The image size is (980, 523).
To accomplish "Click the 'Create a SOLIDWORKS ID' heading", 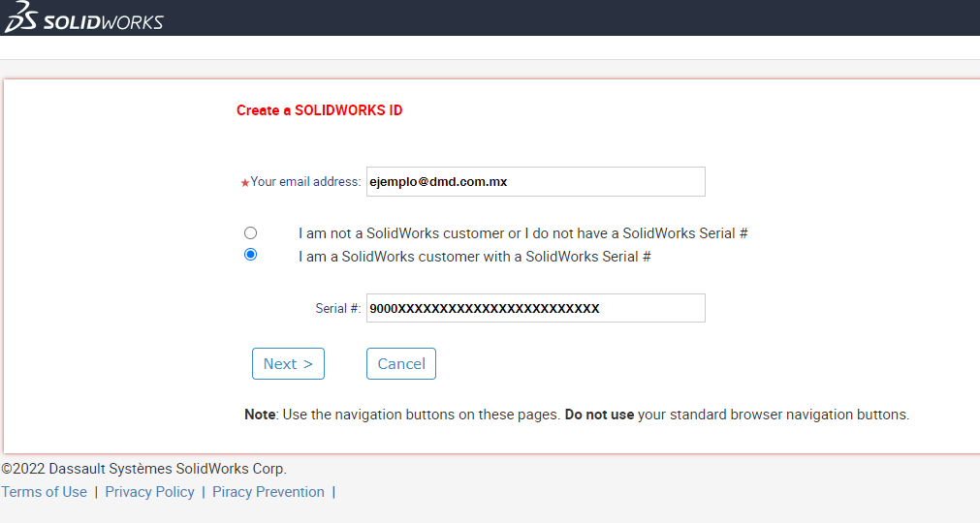I will pos(319,110).
